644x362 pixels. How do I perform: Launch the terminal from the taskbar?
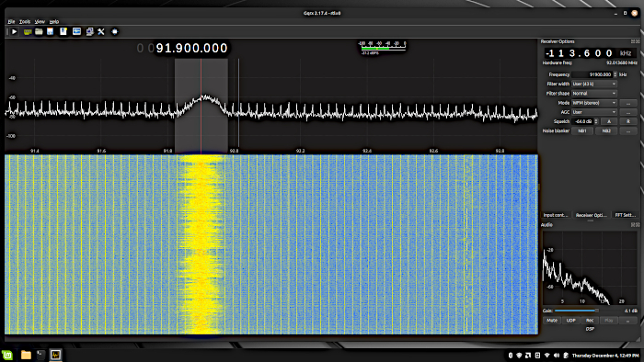pos(40,355)
